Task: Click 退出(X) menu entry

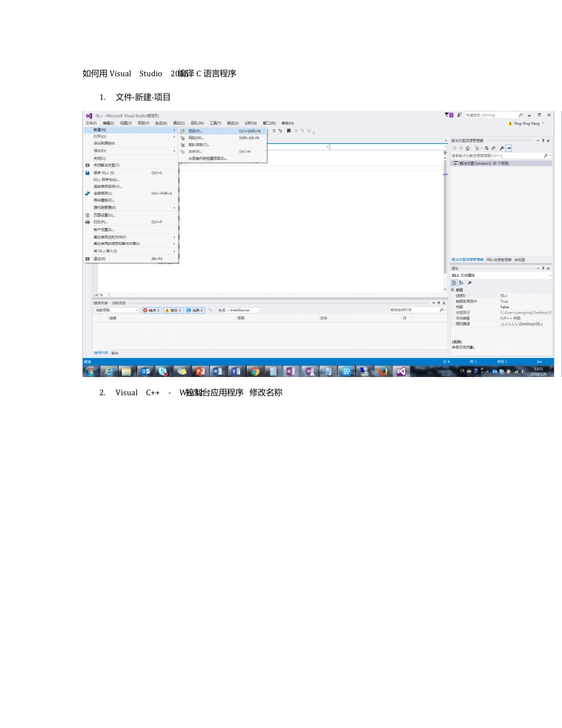Action: point(131,259)
